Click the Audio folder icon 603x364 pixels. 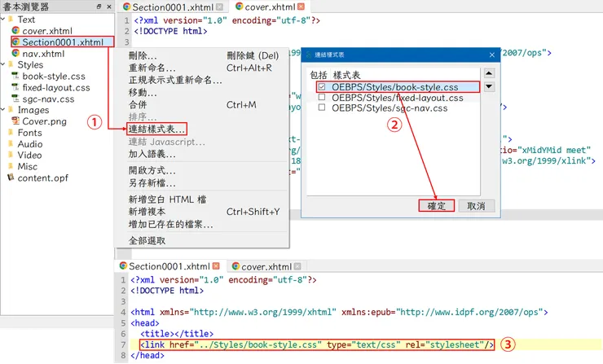(11, 144)
